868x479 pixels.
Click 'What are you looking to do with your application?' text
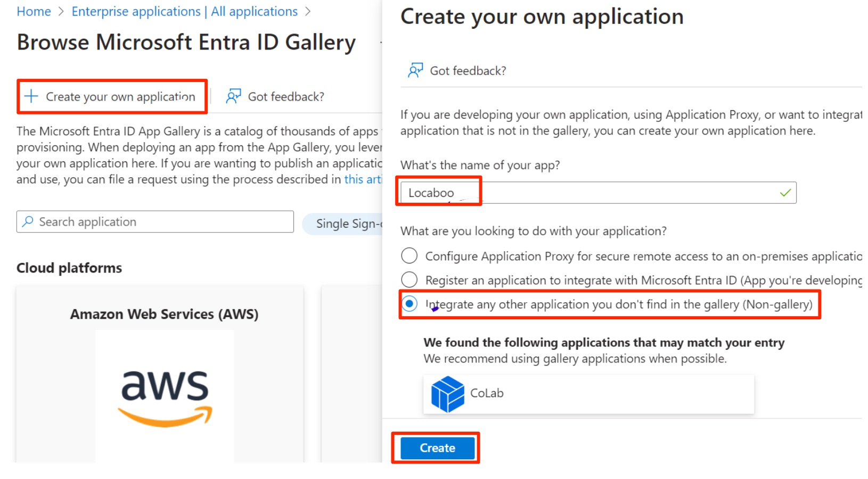coord(534,231)
